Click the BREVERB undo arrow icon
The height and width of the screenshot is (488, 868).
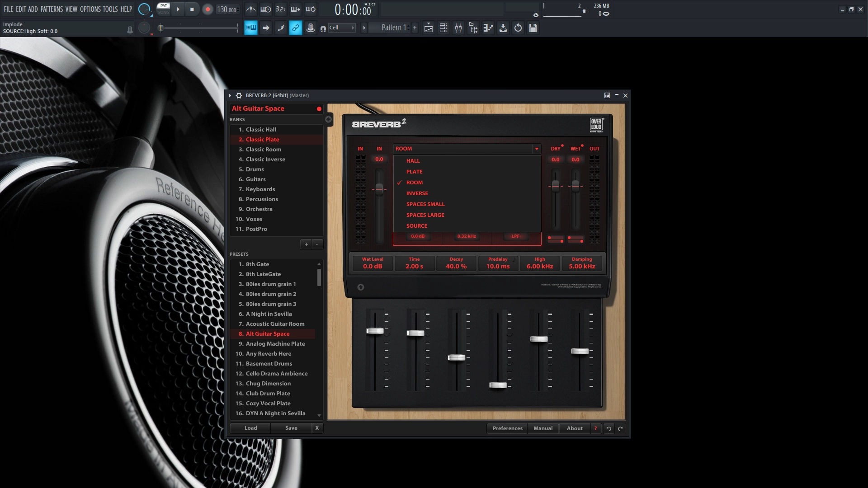(609, 429)
